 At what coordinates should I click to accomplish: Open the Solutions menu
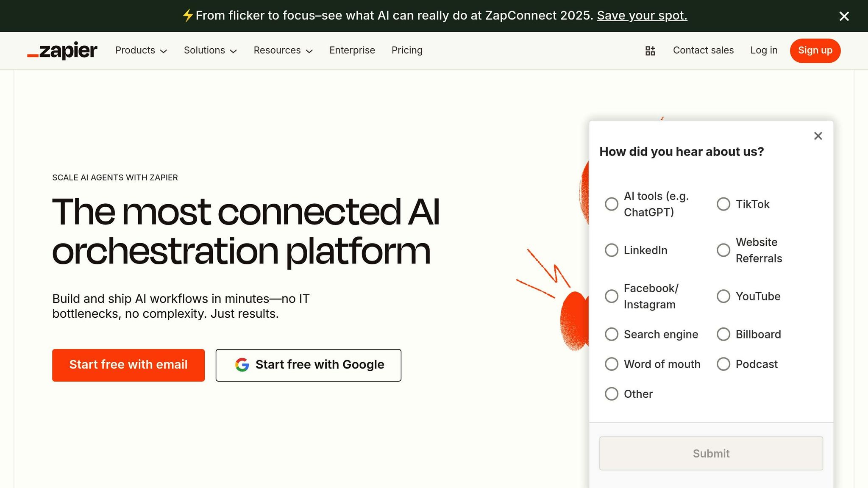pos(210,50)
